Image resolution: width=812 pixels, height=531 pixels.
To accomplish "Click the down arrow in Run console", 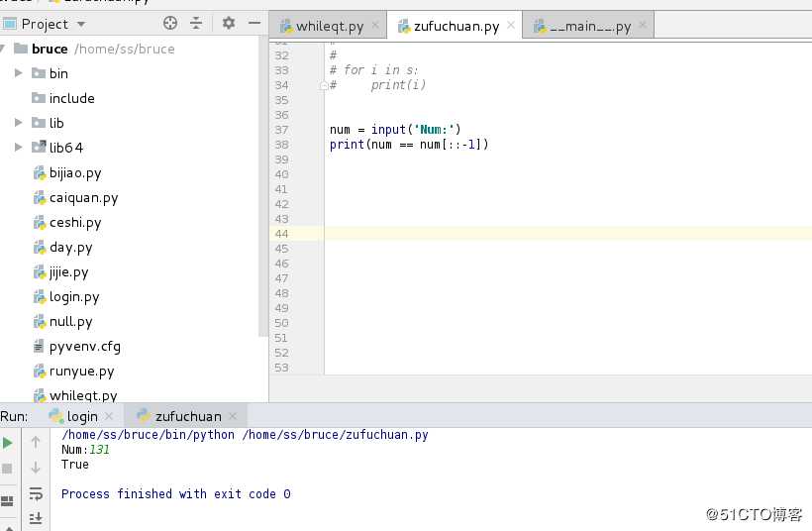I will coord(36,468).
